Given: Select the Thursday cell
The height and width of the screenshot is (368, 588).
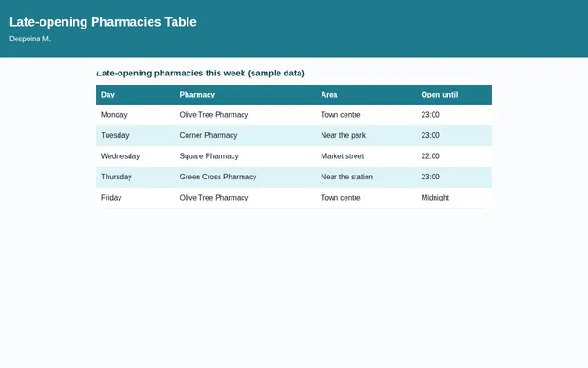Looking at the screenshot, I should pos(136,177).
